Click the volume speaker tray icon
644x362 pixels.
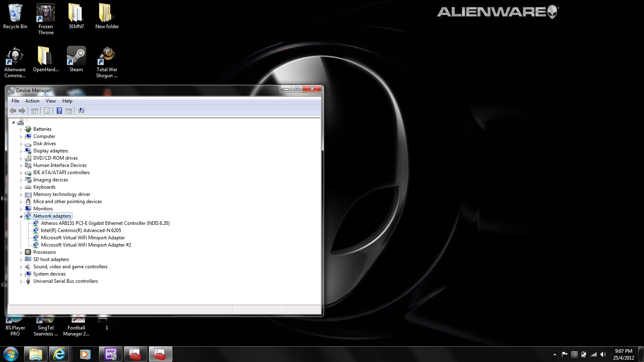tap(603, 354)
